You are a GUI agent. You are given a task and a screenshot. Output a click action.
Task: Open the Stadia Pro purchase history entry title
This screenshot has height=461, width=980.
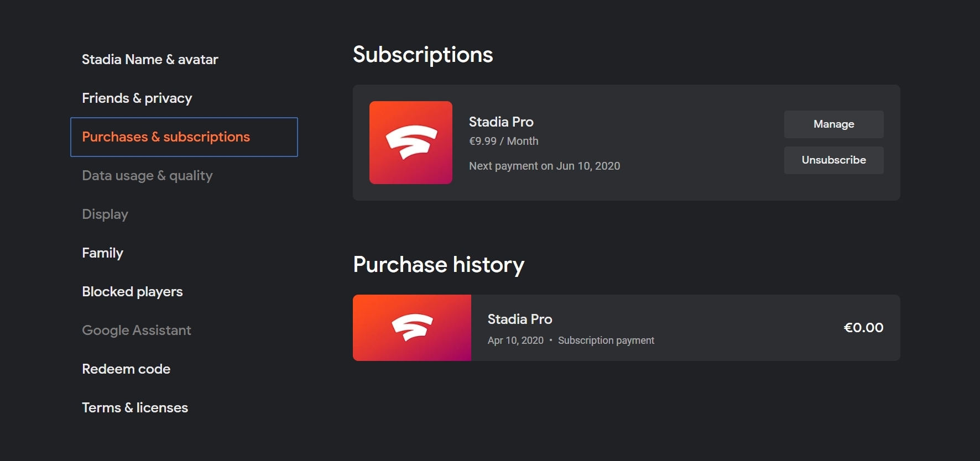[x=520, y=319]
